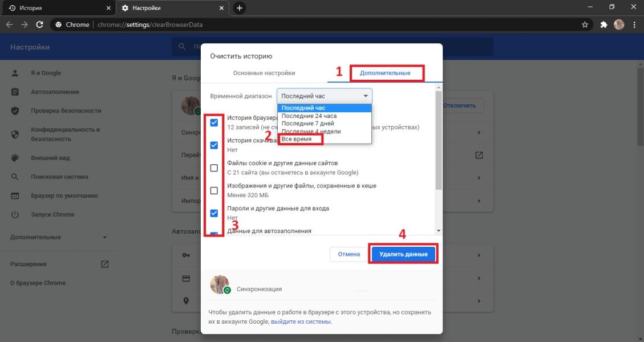Click the forward navigation arrow

coord(25,25)
